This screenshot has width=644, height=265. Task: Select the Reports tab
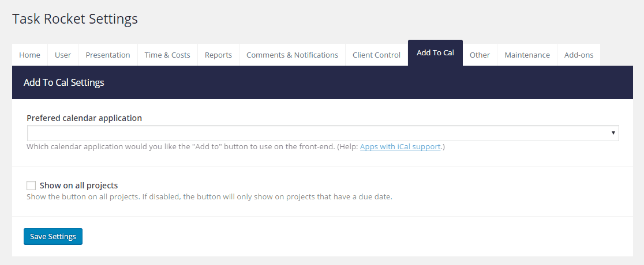tap(218, 55)
